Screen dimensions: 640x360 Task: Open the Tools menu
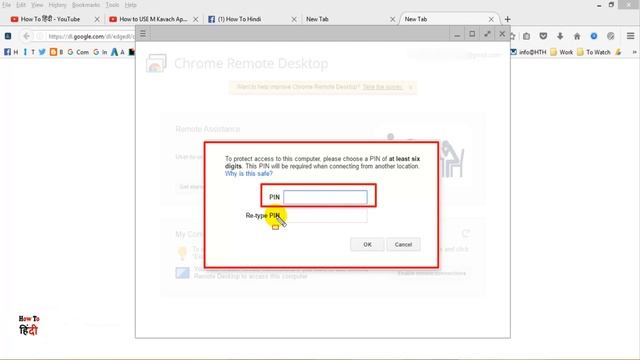112,5
